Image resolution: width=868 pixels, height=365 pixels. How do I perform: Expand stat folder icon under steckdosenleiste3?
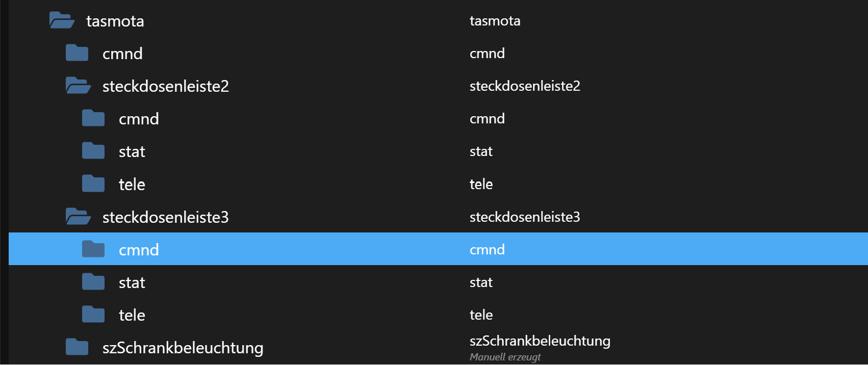pos(93,282)
